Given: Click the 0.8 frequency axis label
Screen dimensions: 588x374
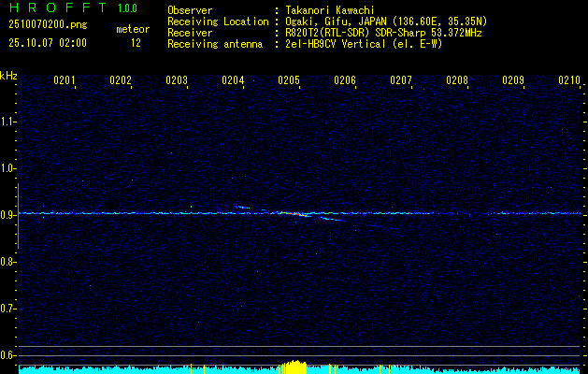Looking at the screenshot, I should tap(7, 262).
